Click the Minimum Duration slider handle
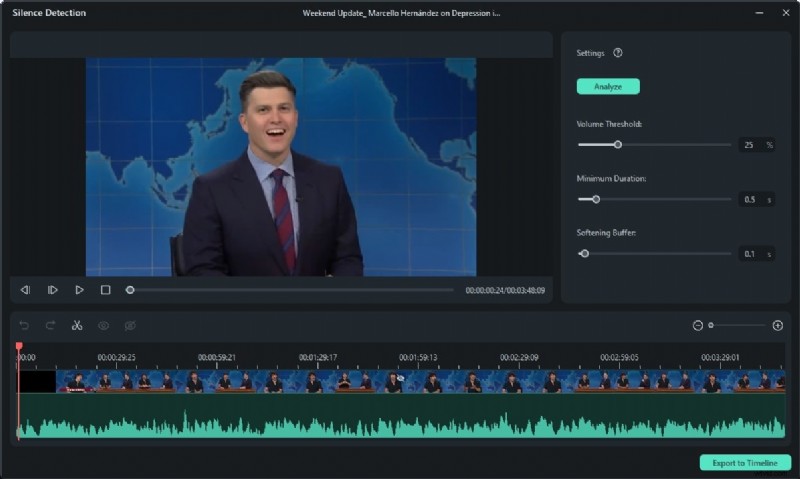This screenshot has width=800, height=479. click(596, 199)
